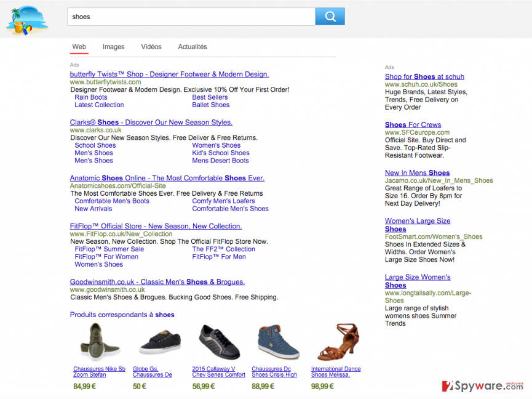Open 'New In Mens Shoes' sidebar ad
The height and width of the screenshot is (399, 532).
click(x=417, y=173)
